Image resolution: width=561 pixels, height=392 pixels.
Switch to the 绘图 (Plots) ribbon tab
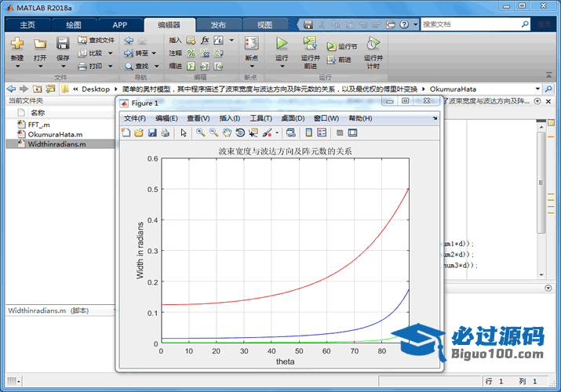(73, 25)
